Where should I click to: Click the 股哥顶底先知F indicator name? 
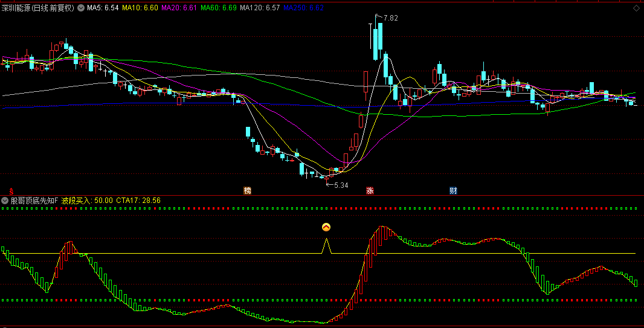(34, 200)
